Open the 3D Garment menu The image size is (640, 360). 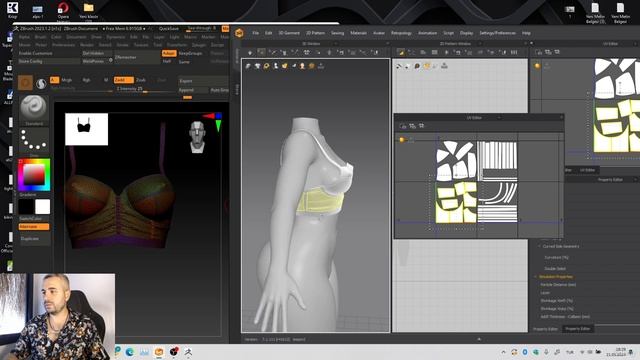pyautogui.click(x=289, y=33)
